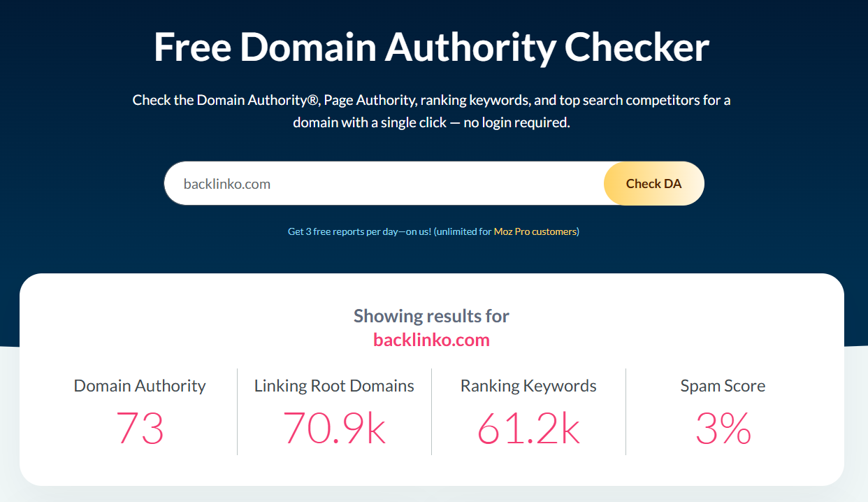The image size is (868, 502).
Task: Click the description paragraph under the heading
Action: (432, 111)
